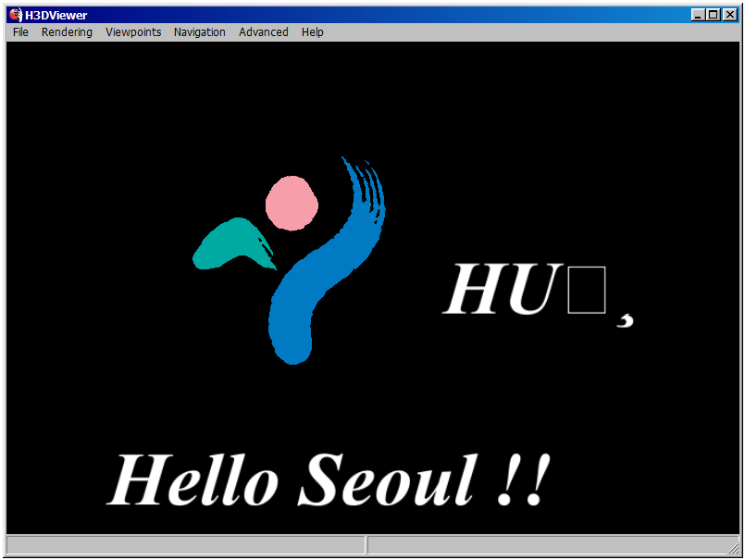Minimize the H3DViewer window
The image size is (745, 560).
(x=698, y=15)
